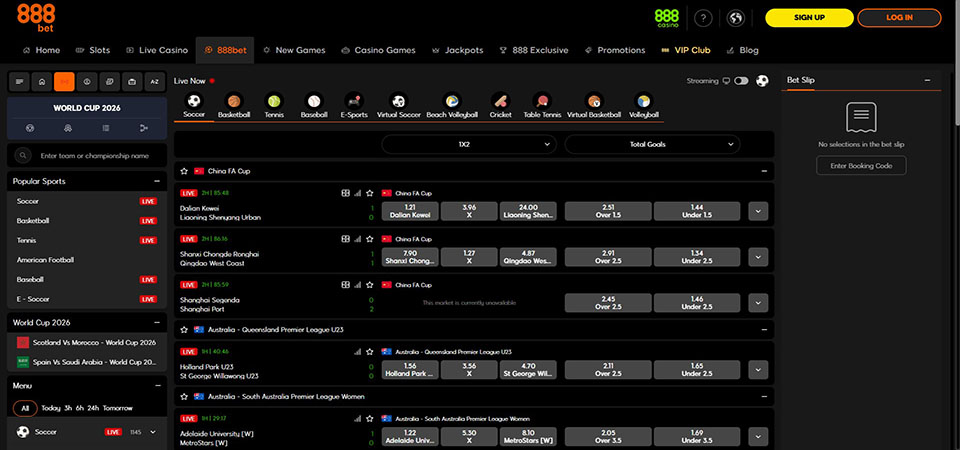Click the search magnifier icon

click(x=23, y=156)
